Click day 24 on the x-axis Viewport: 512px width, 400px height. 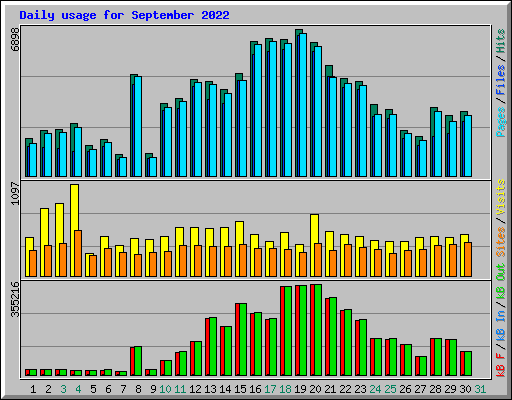click(x=375, y=389)
